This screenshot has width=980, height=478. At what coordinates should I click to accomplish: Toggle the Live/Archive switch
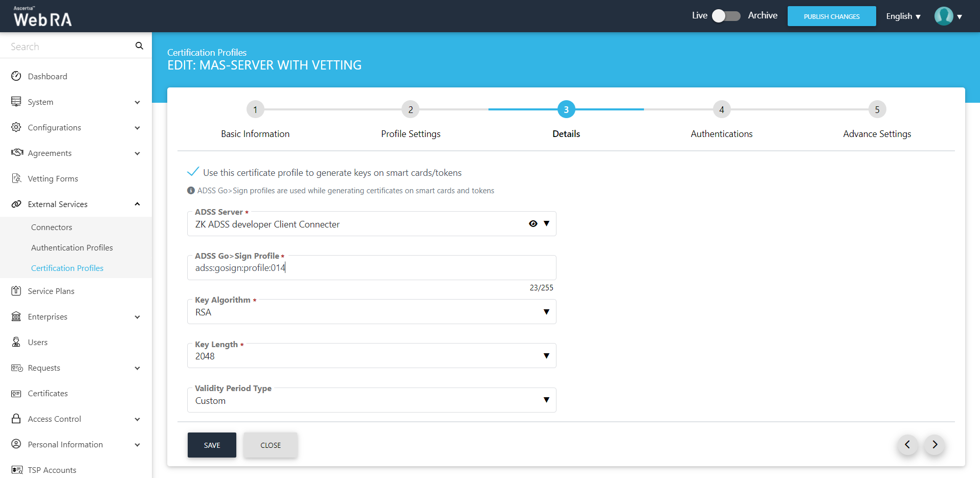click(726, 16)
